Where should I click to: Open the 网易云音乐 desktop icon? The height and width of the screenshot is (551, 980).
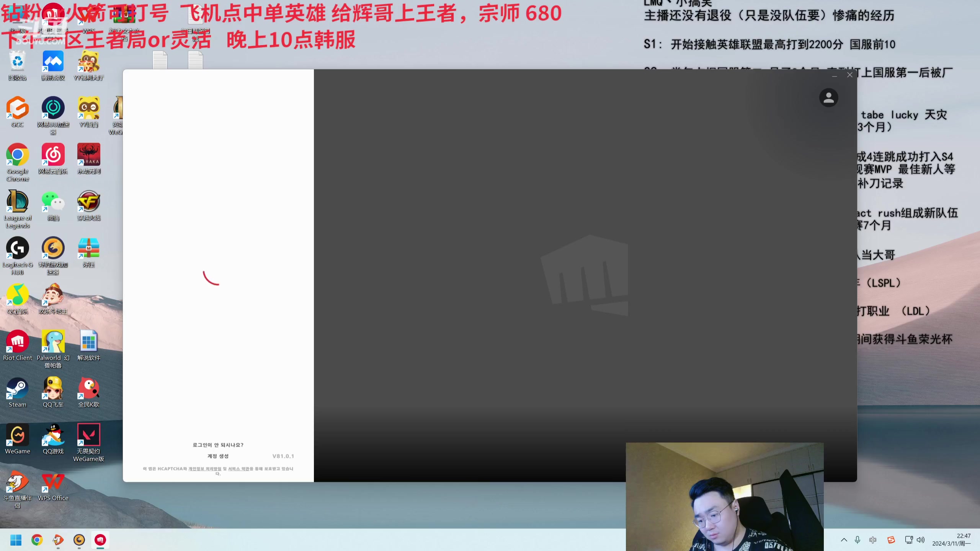(x=53, y=159)
